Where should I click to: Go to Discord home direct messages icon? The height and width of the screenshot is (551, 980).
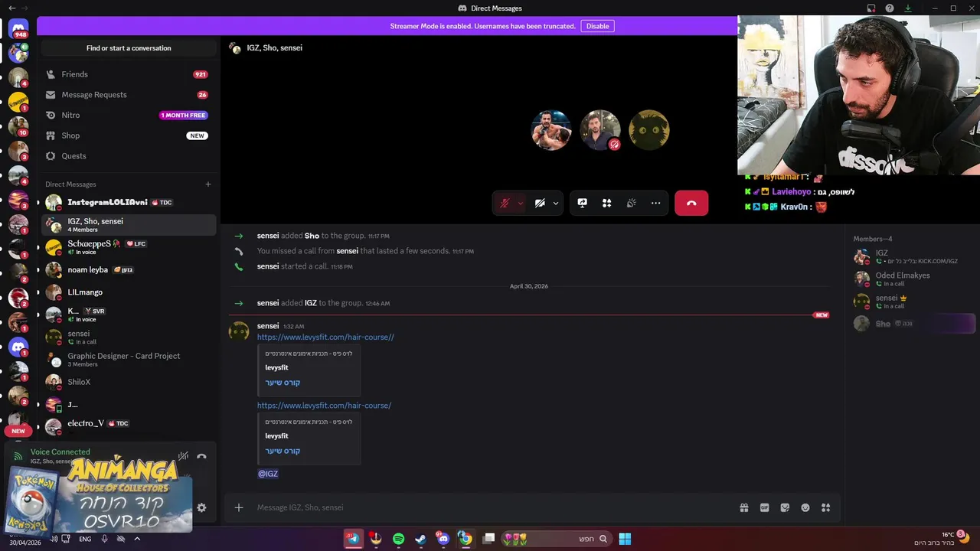click(18, 29)
